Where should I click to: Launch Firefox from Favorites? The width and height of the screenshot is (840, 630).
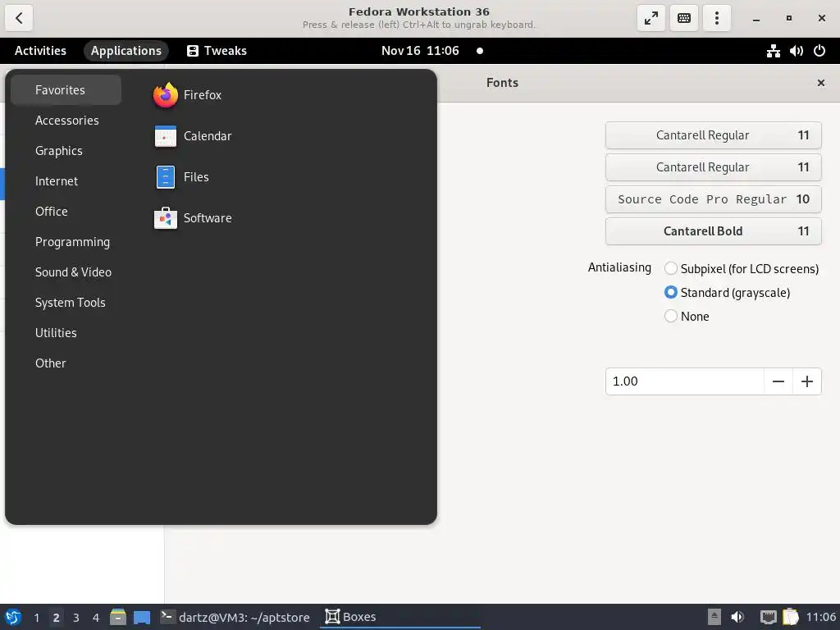coord(187,95)
